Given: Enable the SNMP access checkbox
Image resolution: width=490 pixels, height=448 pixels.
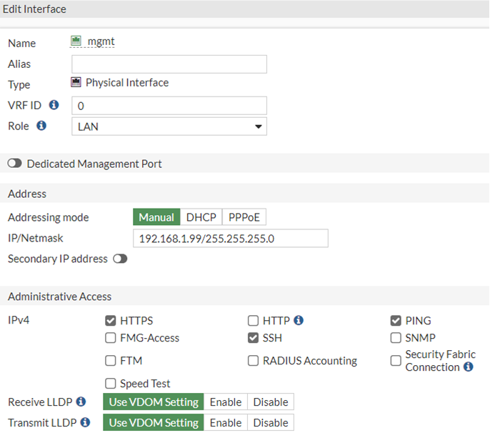Looking at the screenshot, I should (396, 338).
